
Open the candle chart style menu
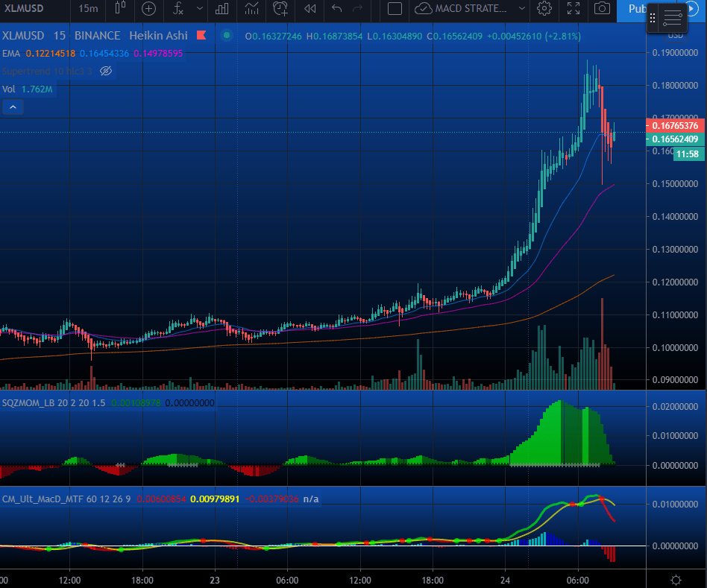(120, 8)
